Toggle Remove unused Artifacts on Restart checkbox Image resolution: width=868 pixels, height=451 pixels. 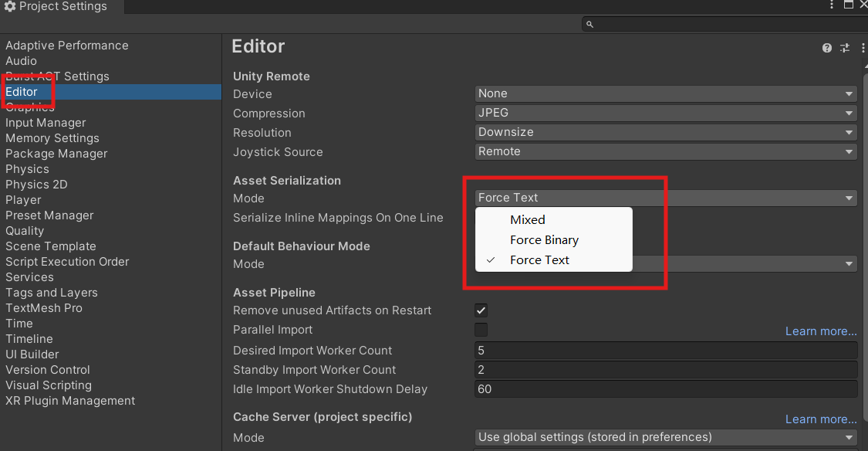coord(481,310)
